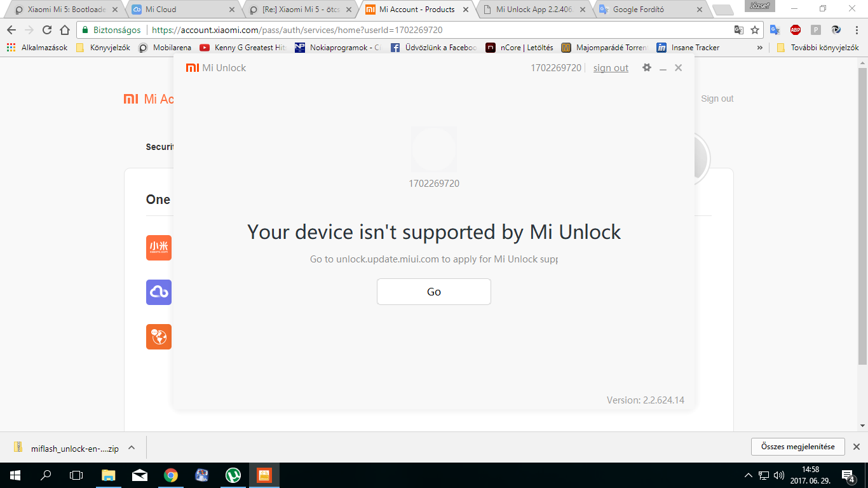Open the Nokiaprogramok bookmark

click(337, 48)
